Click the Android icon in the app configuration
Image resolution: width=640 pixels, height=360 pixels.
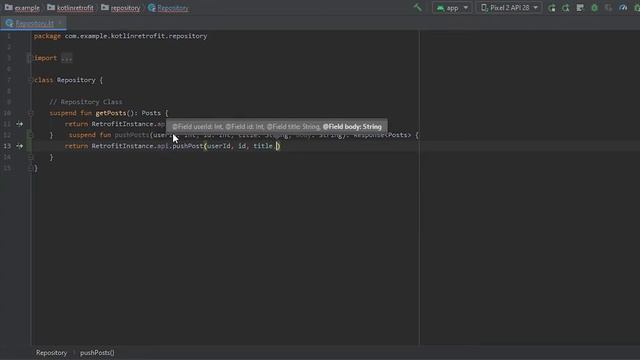pyautogui.click(x=440, y=8)
